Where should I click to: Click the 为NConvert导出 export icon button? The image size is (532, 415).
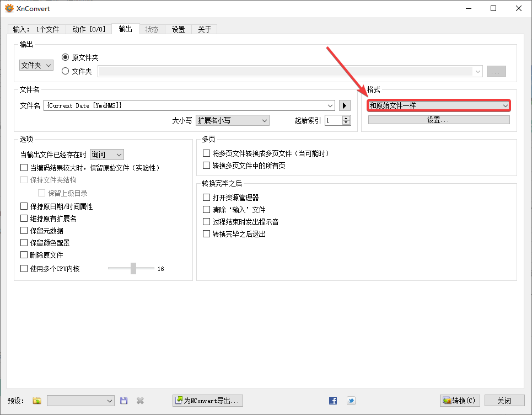[208, 401]
